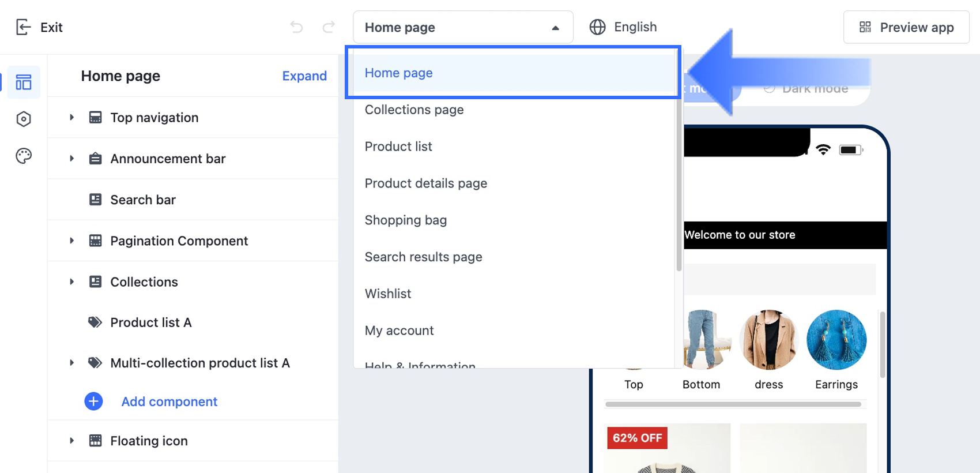Expand the Announcement bar section

(x=71, y=159)
